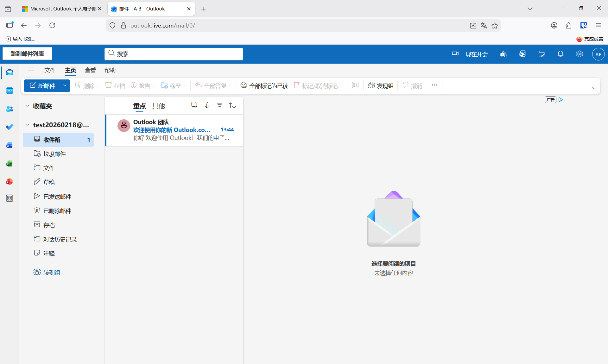Select the 其他 Other inbox tab
Viewport: 608px width, 364px height.
tap(159, 106)
